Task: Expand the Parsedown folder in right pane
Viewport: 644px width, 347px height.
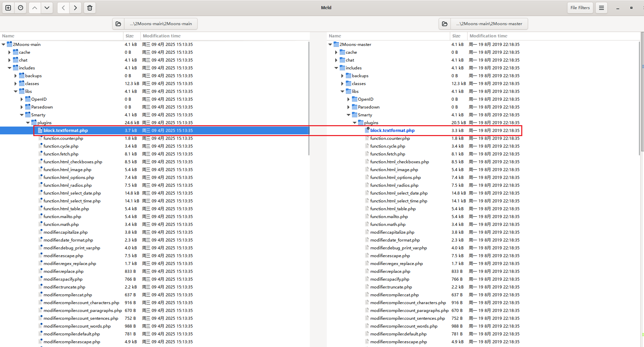Action: pos(349,107)
